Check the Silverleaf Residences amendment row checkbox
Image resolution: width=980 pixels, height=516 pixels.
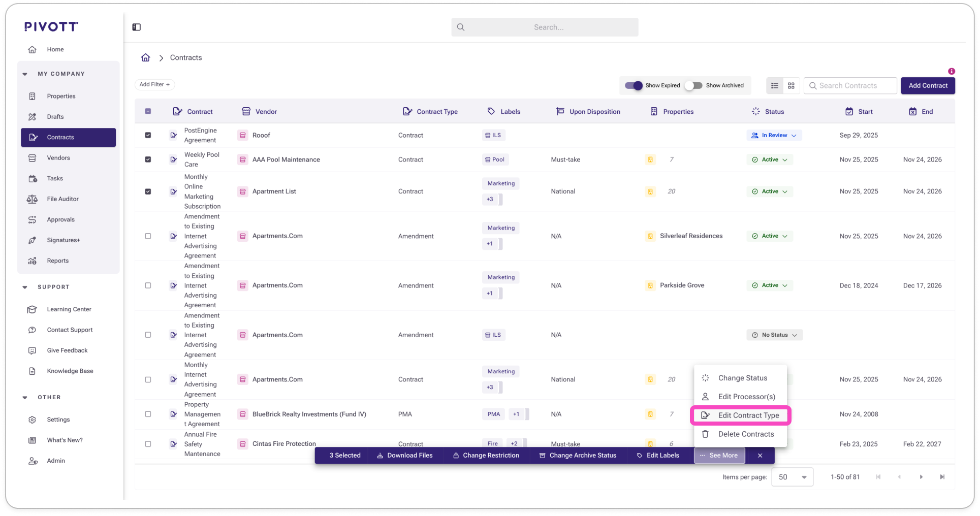148,236
